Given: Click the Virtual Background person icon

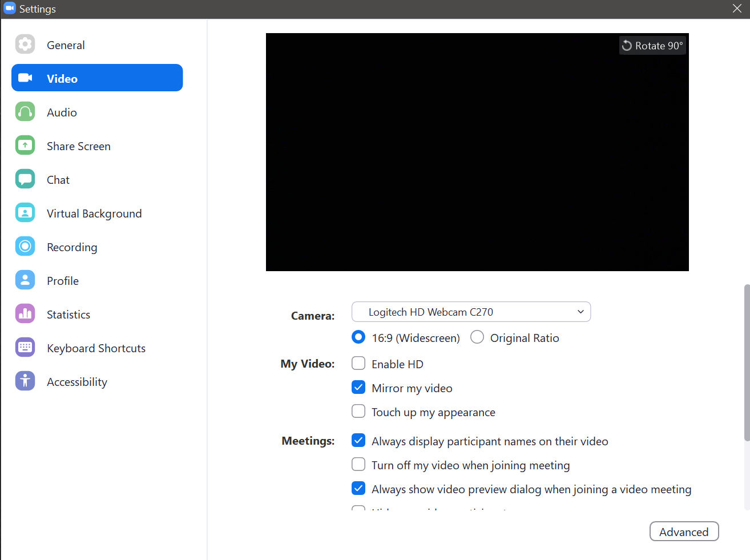Looking at the screenshot, I should point(25,213).
